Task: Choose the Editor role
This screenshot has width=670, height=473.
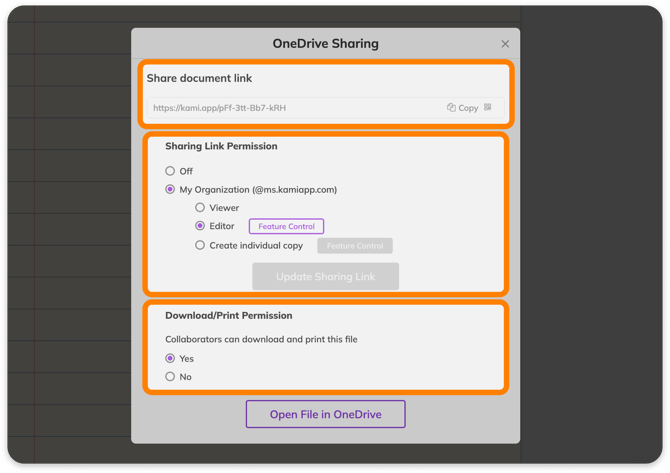Action: click(x=200, y=226)
